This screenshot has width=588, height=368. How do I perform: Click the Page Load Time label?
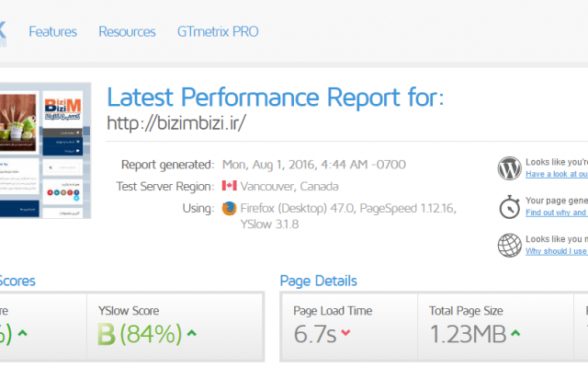(333, 311)
